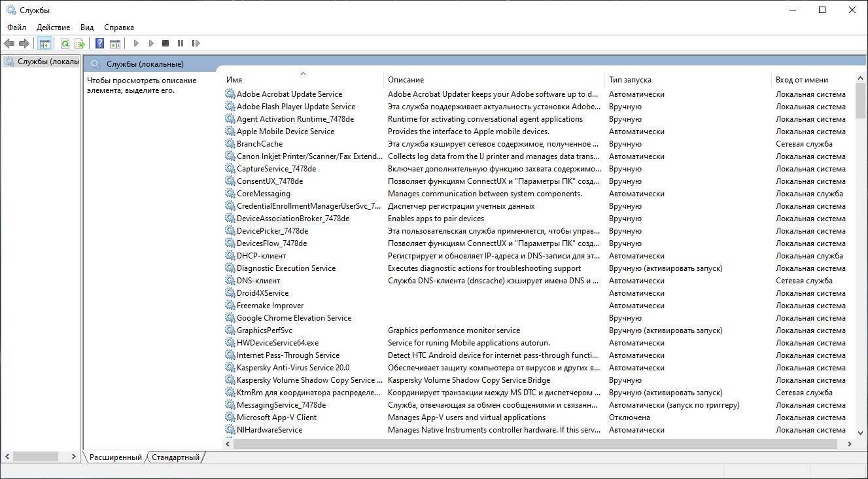This screenshot has width=868, height=479.
Task: Click the Restart Service toolbar icon
Action: point(196,43)
